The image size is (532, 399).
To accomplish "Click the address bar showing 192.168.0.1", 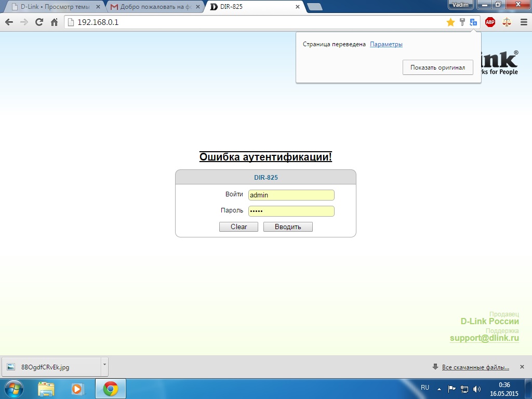I will point(255,22).
